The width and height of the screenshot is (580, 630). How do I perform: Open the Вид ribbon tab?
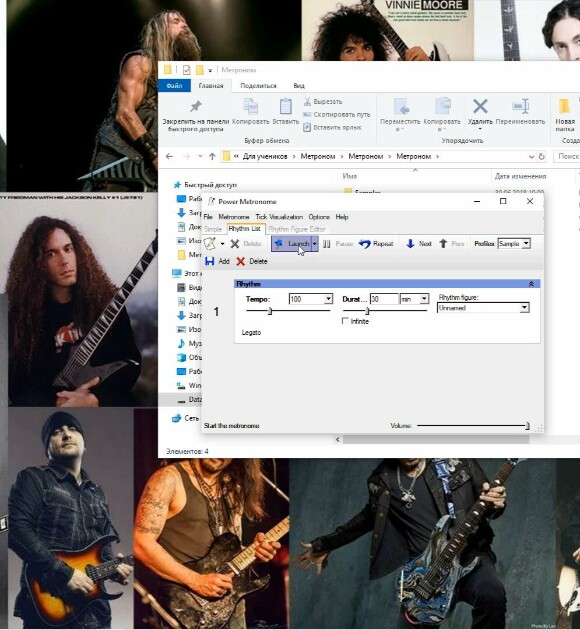pos(299,86)
